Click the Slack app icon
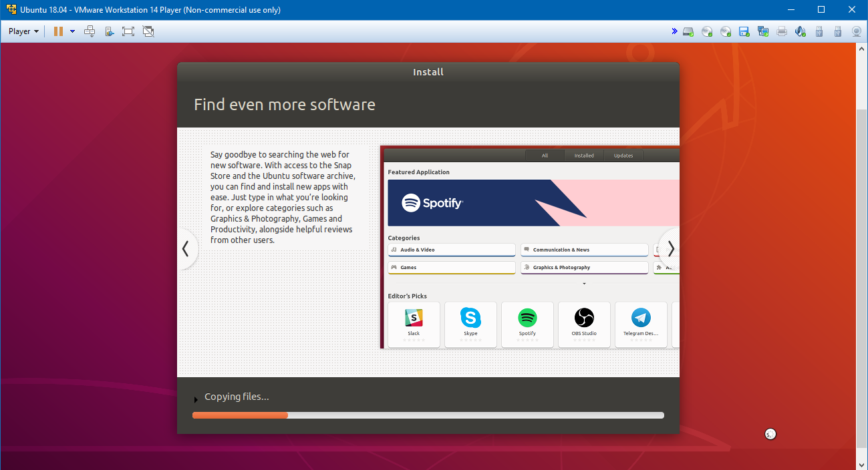The width and height of the screenshot is (868, 470). tap(414, 318)
